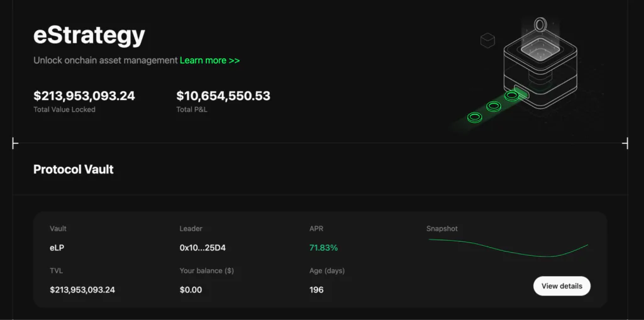Click the leftmost green coin in the trail
644x320 pixels.
[x=474, y=117]
